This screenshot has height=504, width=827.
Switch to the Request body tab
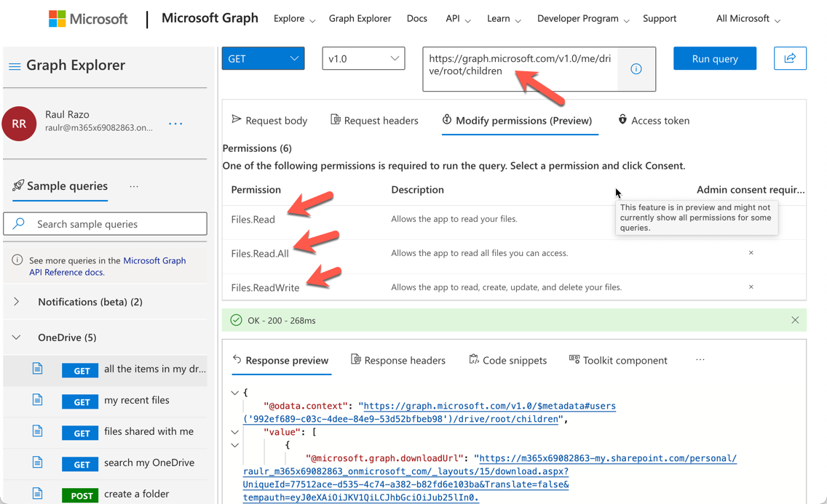(x=269, y=121)
